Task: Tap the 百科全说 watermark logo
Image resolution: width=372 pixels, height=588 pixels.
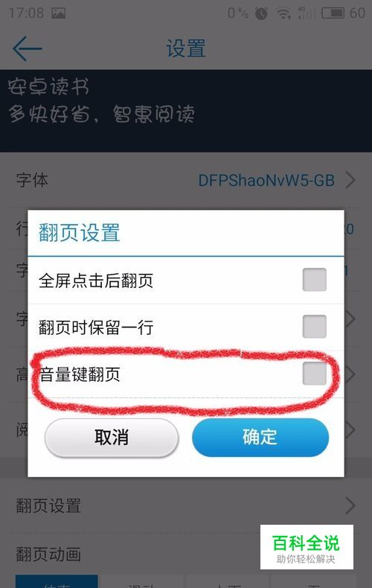Action: [307, 547]
